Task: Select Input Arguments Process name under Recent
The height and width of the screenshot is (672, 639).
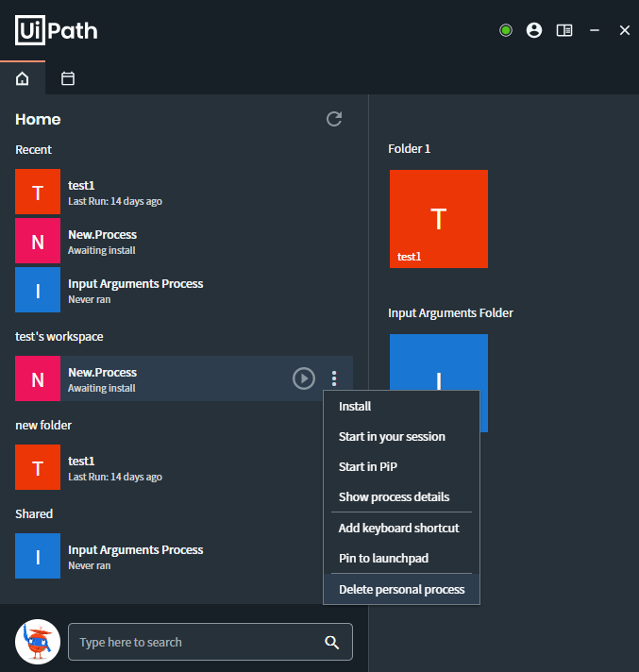Action: (x=135, y=284)
